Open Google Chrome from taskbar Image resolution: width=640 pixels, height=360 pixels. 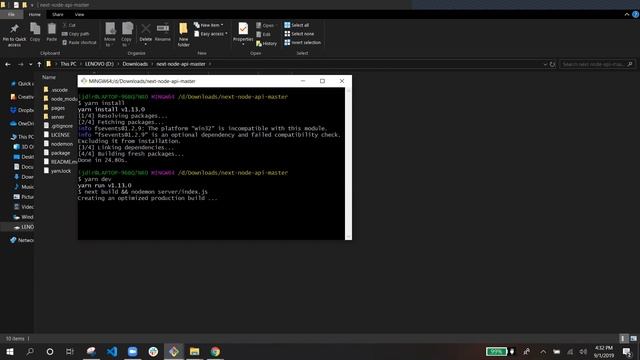pyautogui.click(x=215, y=351)
